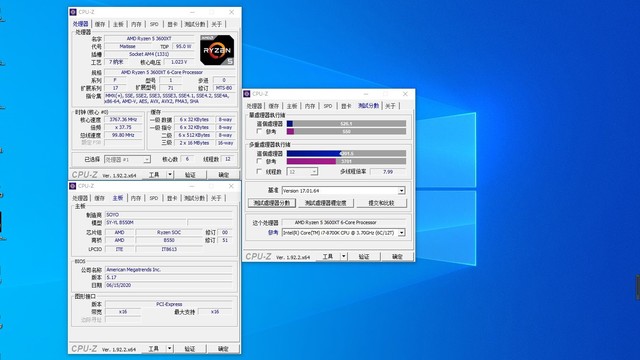This screenshot has width=640, height=360.
Task: Click multiplier value x 37.75
Action: (x=123, y=127)
